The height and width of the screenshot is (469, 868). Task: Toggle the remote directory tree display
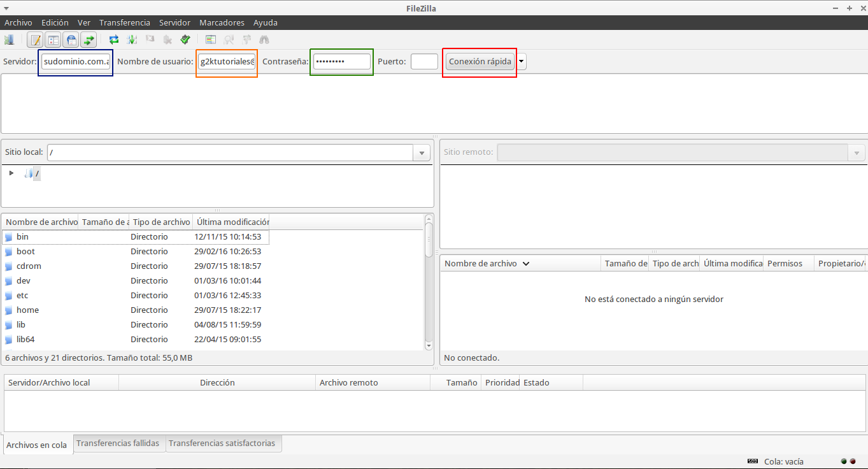click(71, 40)
